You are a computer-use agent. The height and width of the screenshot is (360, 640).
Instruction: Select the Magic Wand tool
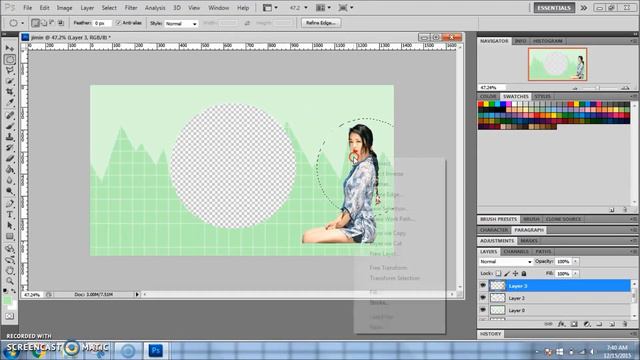(10, 81)
